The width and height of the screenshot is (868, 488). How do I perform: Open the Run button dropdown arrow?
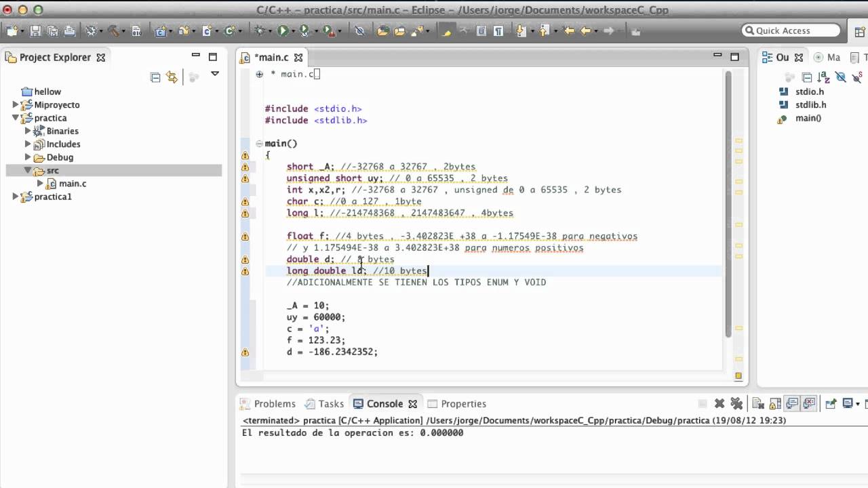tap(294, 31)
